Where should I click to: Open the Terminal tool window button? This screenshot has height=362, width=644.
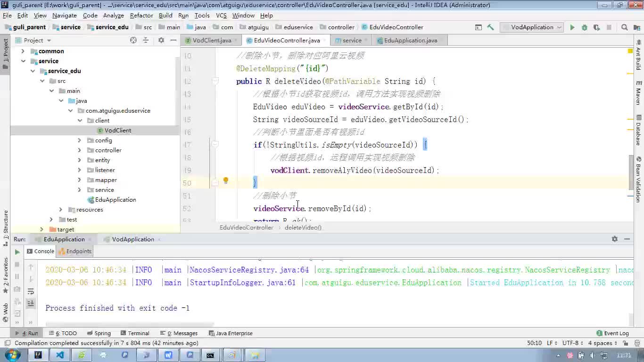point(135,333)
